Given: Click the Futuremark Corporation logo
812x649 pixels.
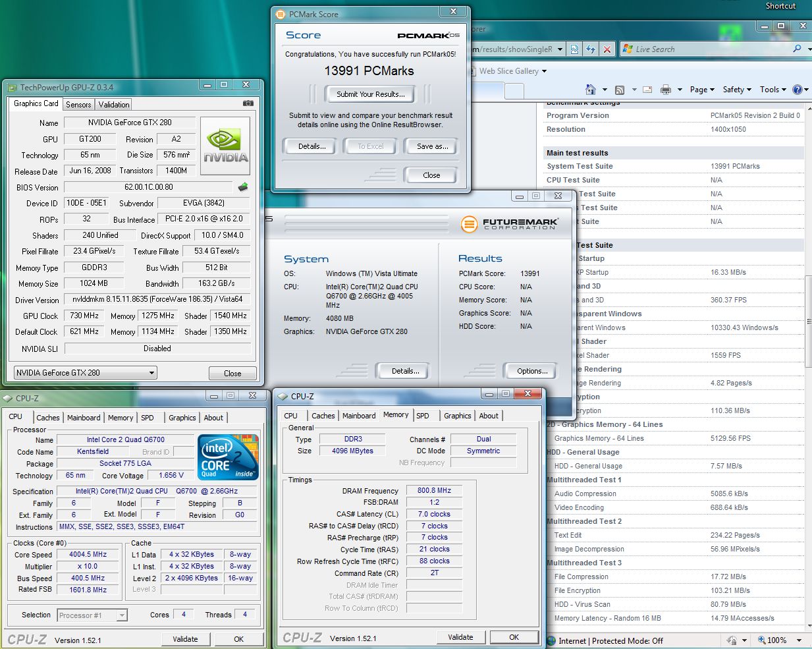Looking at the screenshot, I should [x=509, y=224].
